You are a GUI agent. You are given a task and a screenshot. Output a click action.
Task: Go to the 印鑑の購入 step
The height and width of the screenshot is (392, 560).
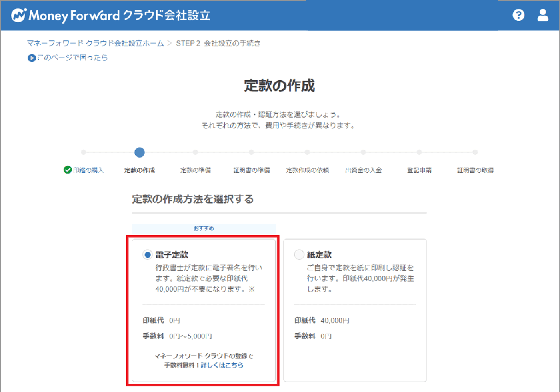click(88, 170)
